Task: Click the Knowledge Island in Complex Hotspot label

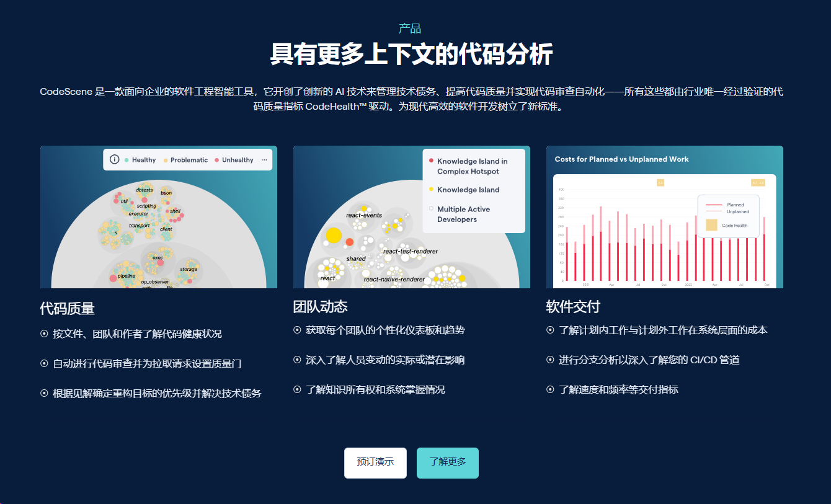Action: [x=473, y=166]
